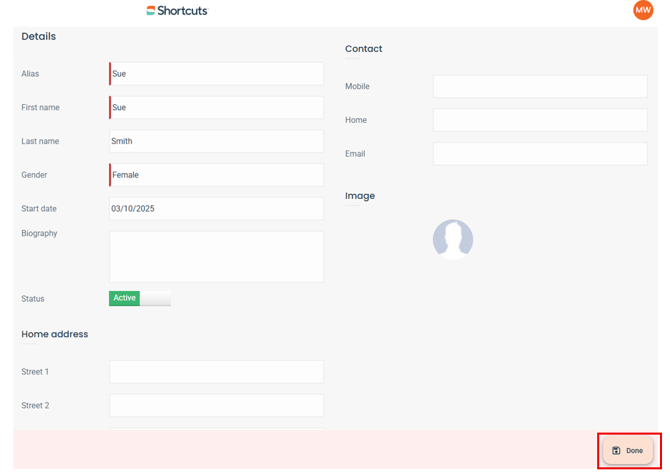Viewport: 670px width, 474px height.
Task: Click the Details section heading
Action: [x=39, y=36]
